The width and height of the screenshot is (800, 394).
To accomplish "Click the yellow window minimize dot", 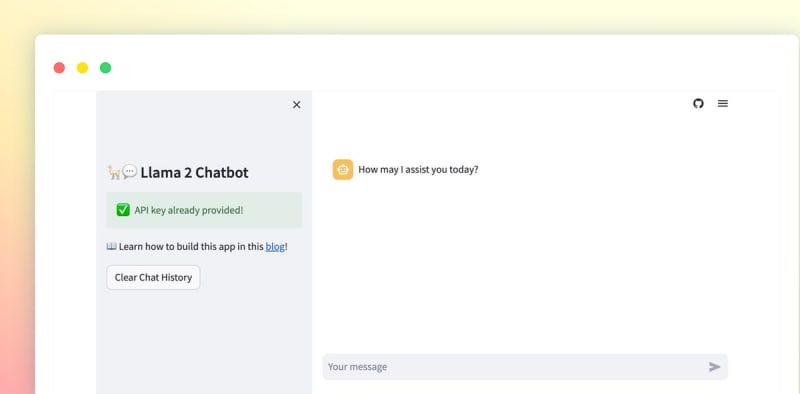I will (82, 68).
